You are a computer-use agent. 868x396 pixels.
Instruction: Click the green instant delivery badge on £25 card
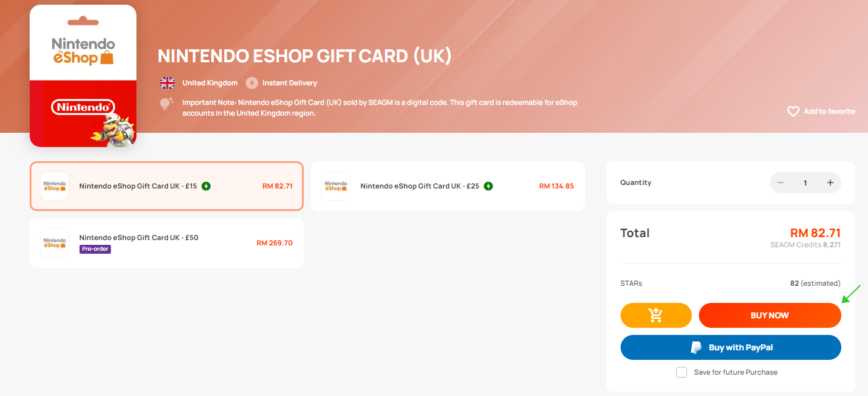pyautogui.click(x=488, y=186)
